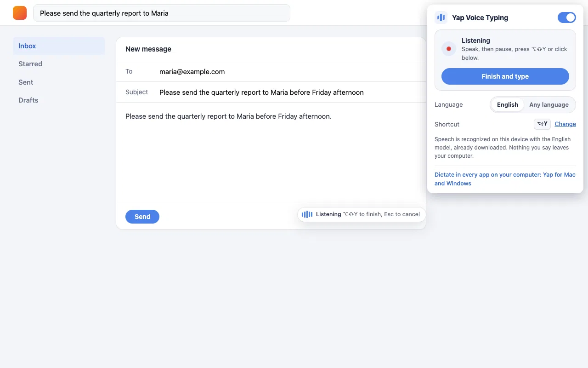Click the orange app logo icon
588x368 pixels.
tap(20, 13)
